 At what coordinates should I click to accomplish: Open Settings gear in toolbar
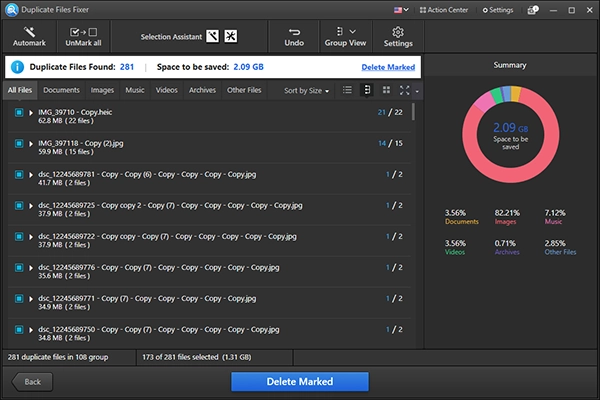click(398, 32)
